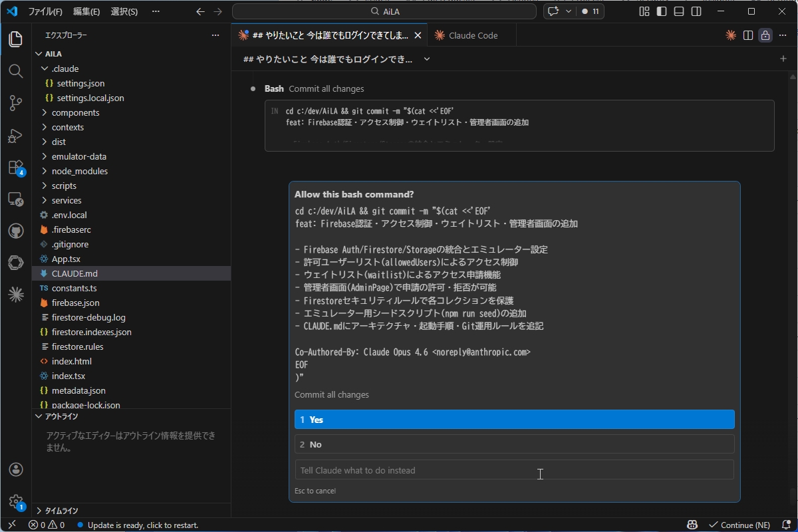This screenshot has height=532, width=798.
Task: Open the Extensions view with badge 4
Action: tap(16, 168)
